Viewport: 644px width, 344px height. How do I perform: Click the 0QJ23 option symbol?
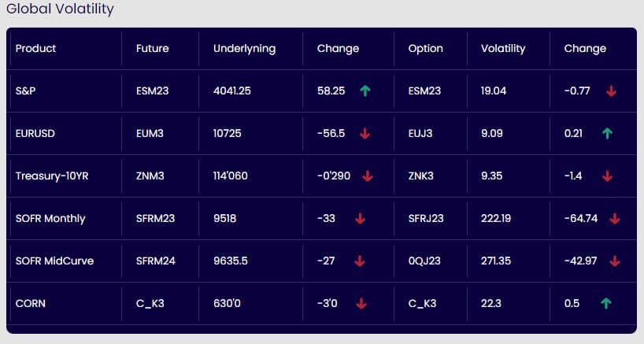[x=424, y=261]
